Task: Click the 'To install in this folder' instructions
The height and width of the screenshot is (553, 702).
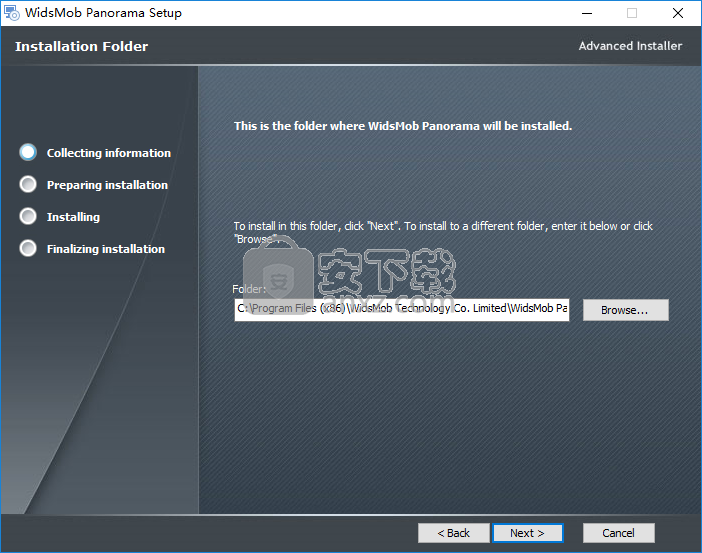Action: pos(443,232)
